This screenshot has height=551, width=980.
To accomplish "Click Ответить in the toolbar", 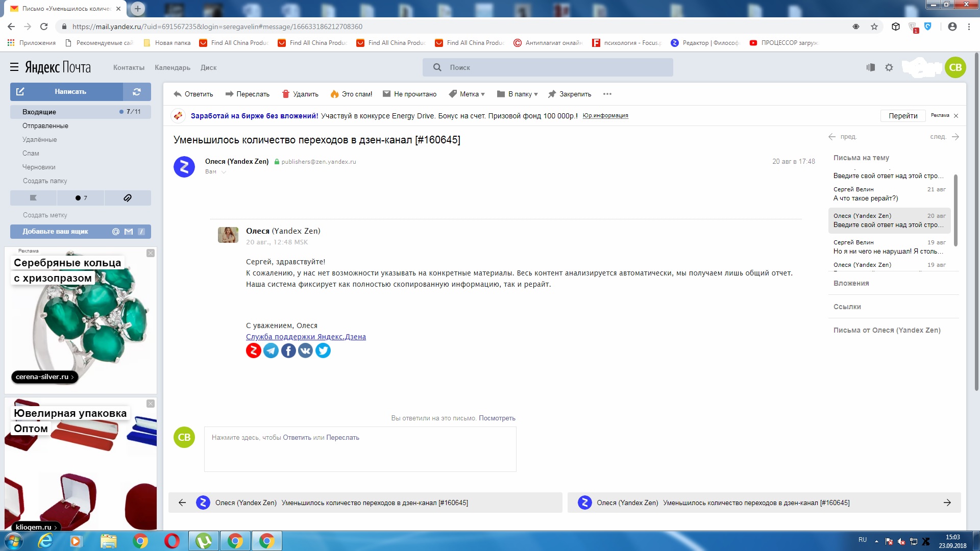I will pyautogui.click(x=193, y=94).
